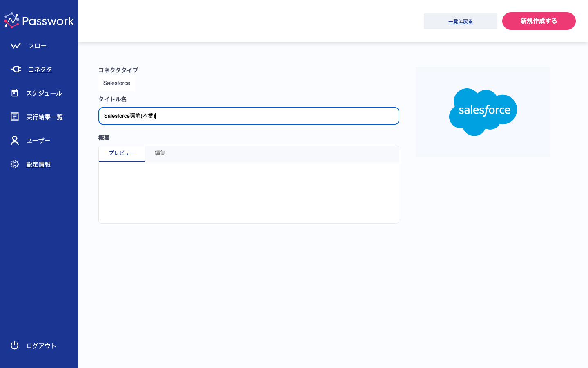Click the 実行結果一覧 list icon
The width and height of the screenshot is (588, 368).
point(15,117)
